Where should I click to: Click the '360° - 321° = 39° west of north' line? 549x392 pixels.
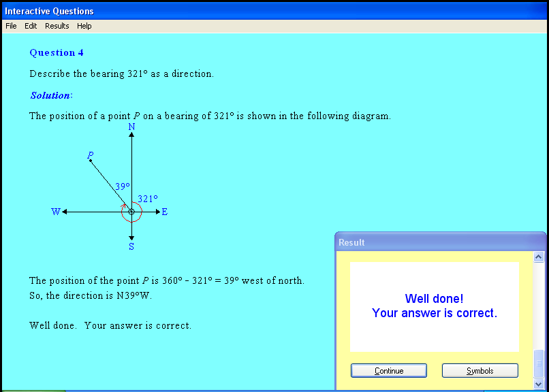[x=167, y=281]
